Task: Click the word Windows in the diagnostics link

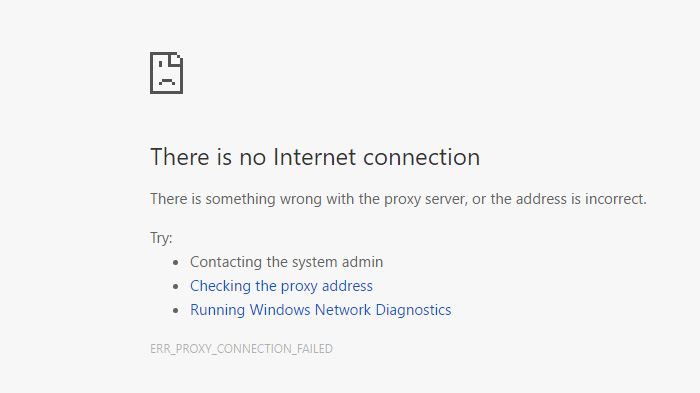Action: click(x=280, y=310)
